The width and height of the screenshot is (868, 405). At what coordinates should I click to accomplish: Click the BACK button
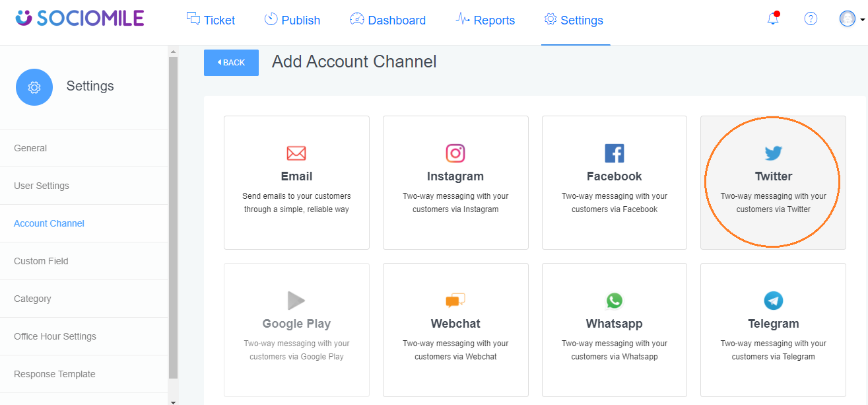pos(231,63)
